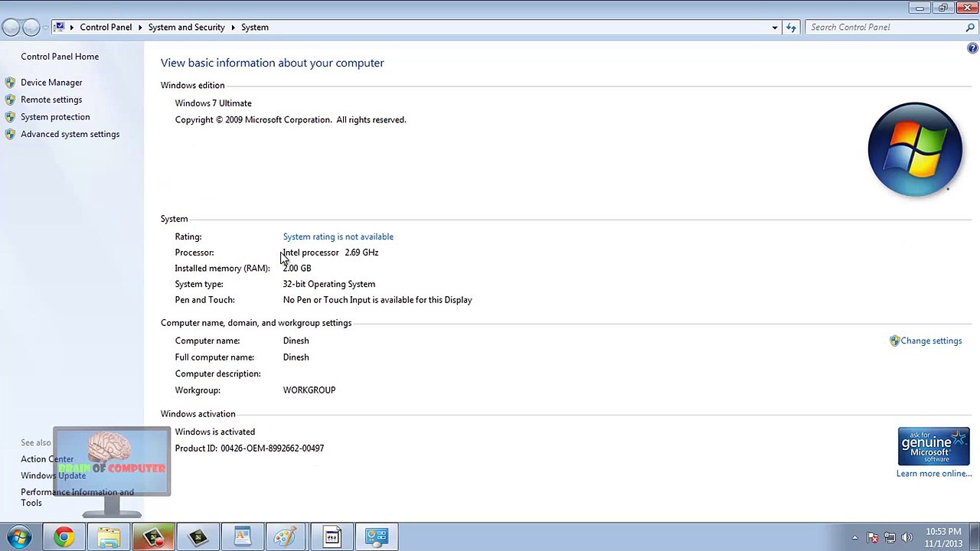This screenshot has width=980, height=551.
Task: Click the '32-bit Operating System' value
Action: (329, 284)
